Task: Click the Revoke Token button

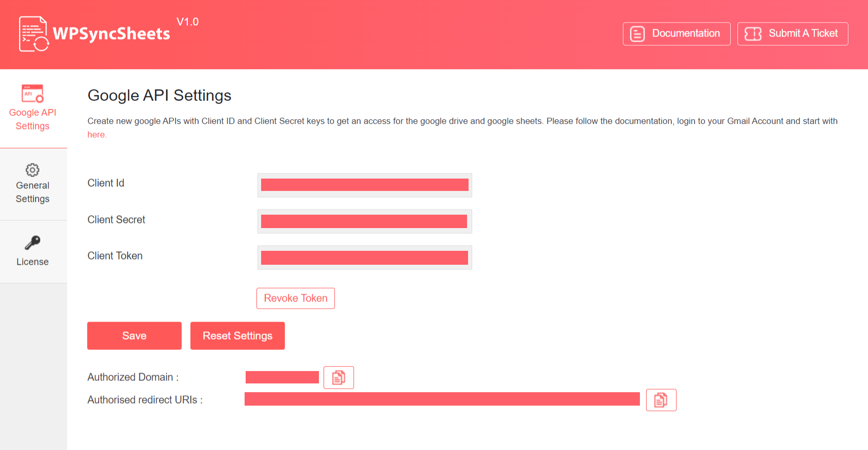Action: coord(296,298)
